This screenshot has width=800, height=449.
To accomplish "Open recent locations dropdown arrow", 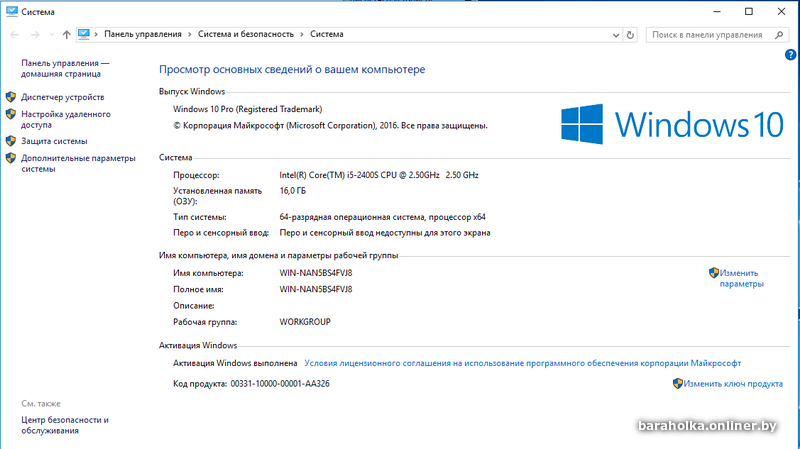I will click(x=52, y=34).
